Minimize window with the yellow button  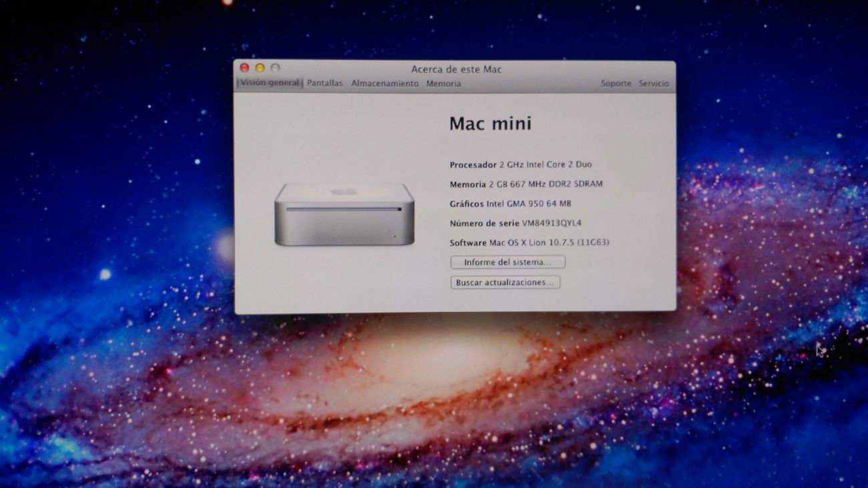click(x=260, y=68)
